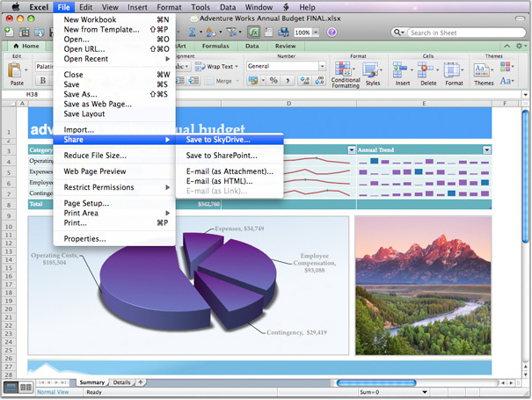Switch to Page Layout view button
532x400 pixels.
click(26, 387)
